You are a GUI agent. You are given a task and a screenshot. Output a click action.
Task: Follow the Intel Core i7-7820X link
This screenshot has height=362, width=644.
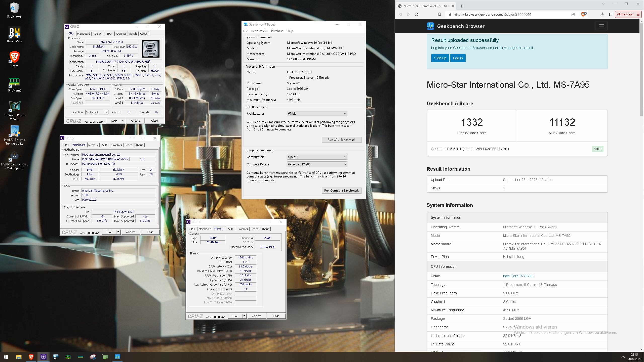tap(518, 276)
